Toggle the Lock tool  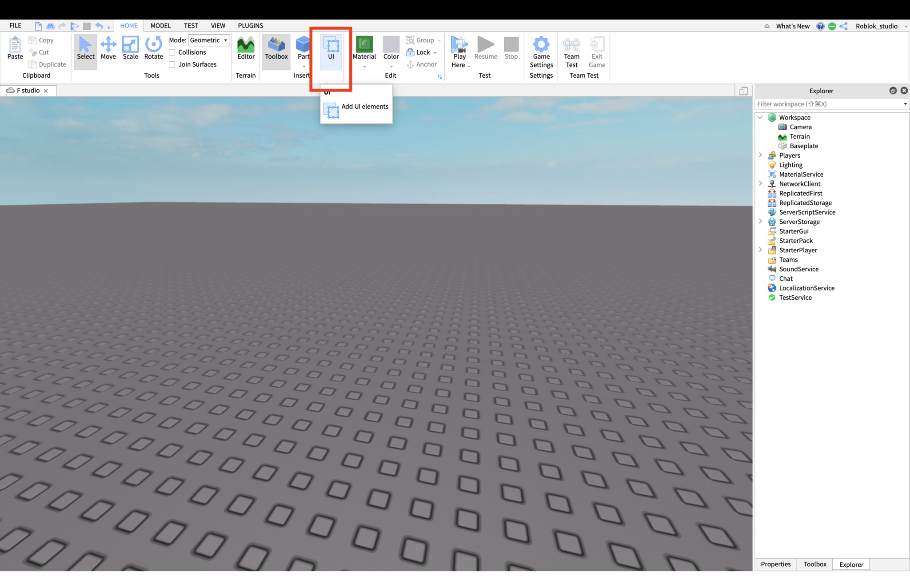(419, 52)
